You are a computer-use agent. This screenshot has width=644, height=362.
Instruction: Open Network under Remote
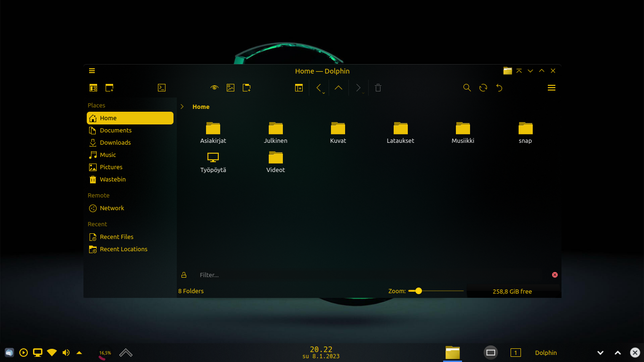click(130, 208)
